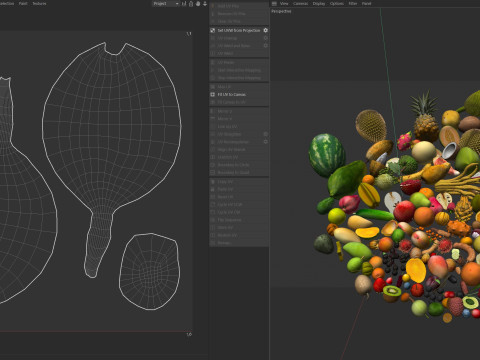This screenshot has width=480, height=360.
Task: Click Stop Interactive Mapping
Action: click(239, 78)
